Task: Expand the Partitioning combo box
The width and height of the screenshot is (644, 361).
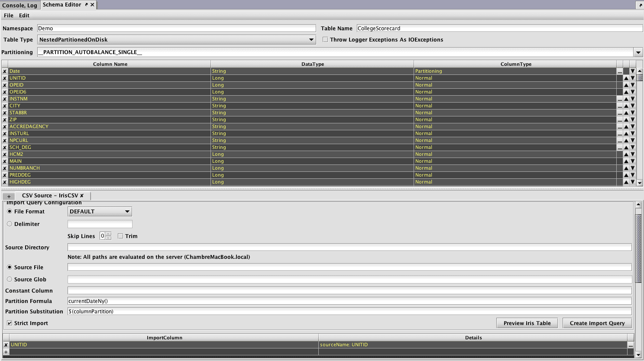Action: coord(638,52)
